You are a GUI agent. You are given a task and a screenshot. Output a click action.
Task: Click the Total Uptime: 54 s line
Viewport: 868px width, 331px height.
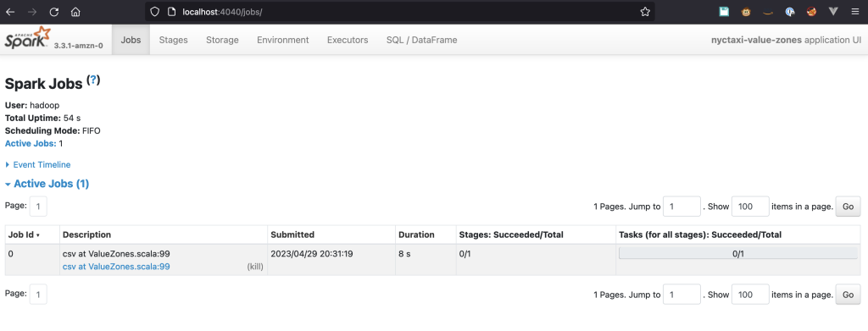[x=42, y=118]
